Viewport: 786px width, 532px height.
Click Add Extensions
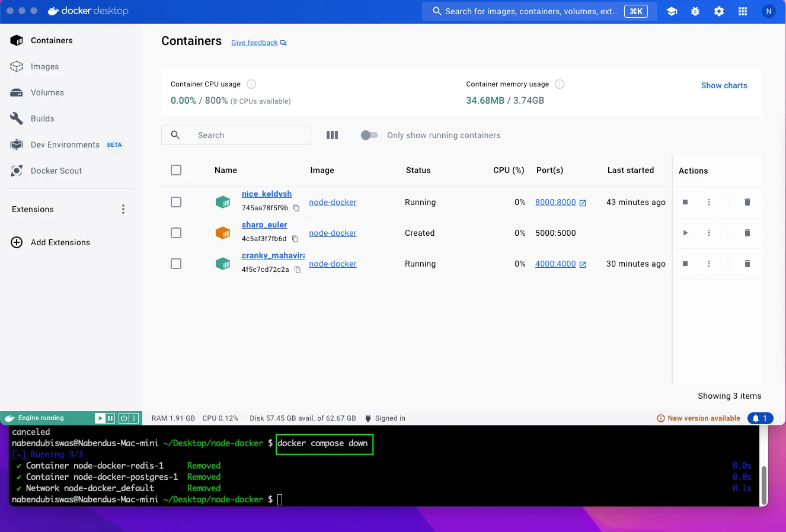51,242
